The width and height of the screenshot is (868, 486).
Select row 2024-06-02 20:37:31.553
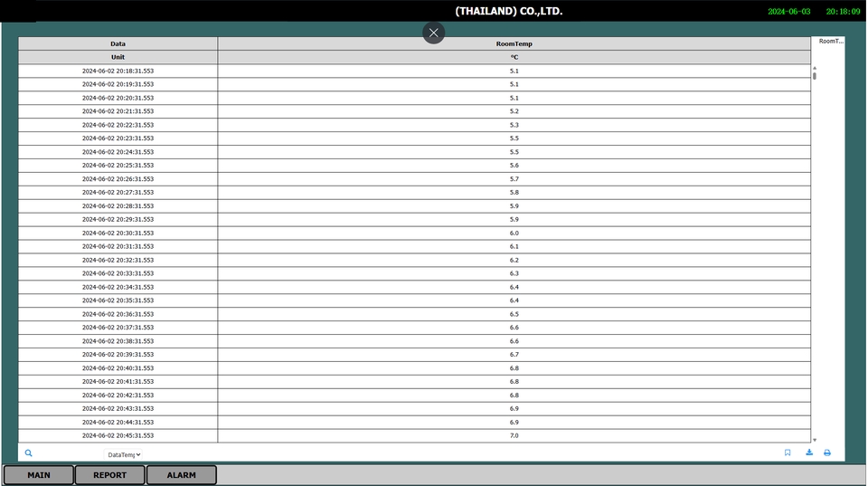tap(415, 328)
